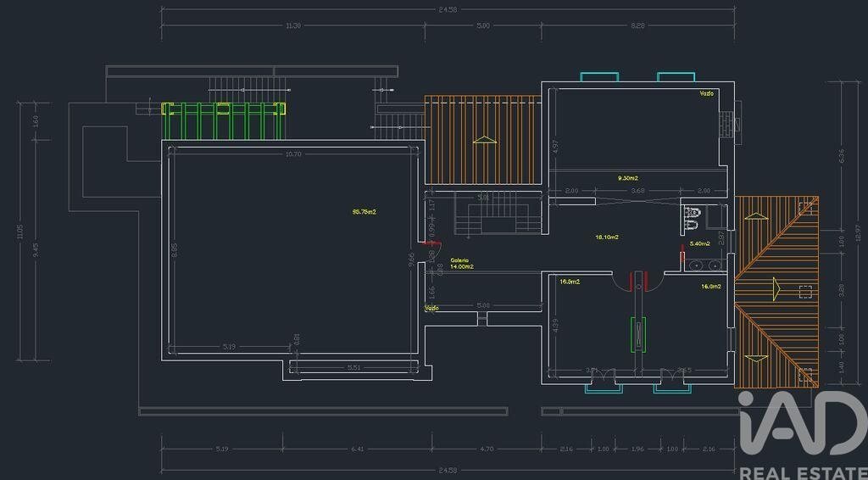Click the 12.97 vertical dimension text

tap(858, 235)
